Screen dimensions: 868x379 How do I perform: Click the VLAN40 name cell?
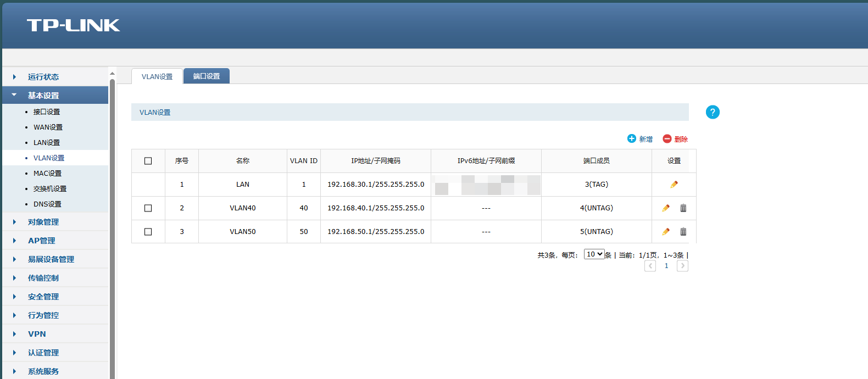point(243,208)
